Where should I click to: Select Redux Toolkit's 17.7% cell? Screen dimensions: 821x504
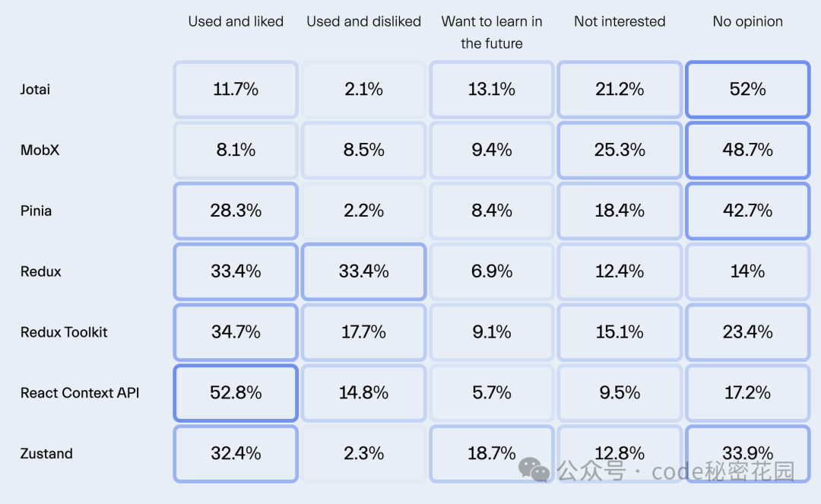(363, 332)
